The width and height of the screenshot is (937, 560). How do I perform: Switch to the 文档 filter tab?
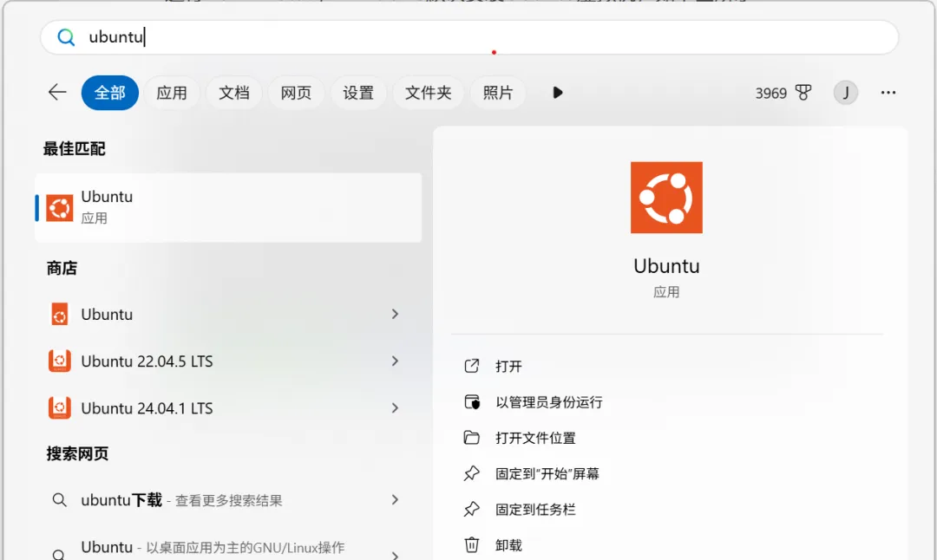(233, 93)
